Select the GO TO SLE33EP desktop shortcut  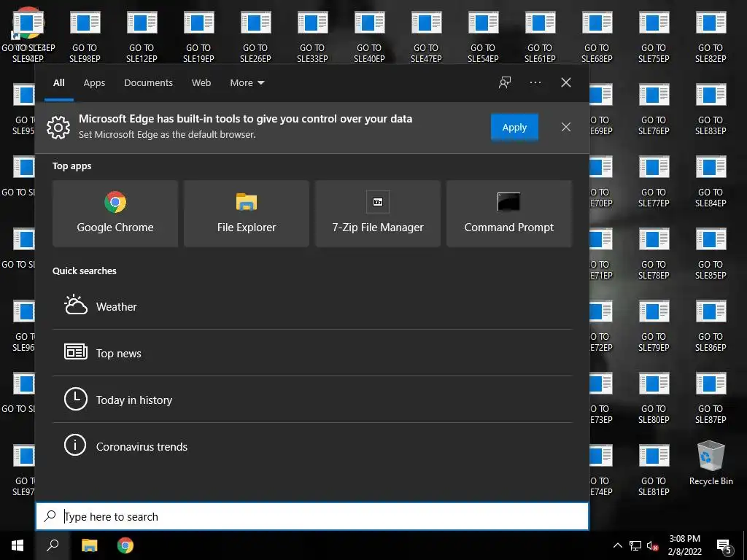coord(312,37)
